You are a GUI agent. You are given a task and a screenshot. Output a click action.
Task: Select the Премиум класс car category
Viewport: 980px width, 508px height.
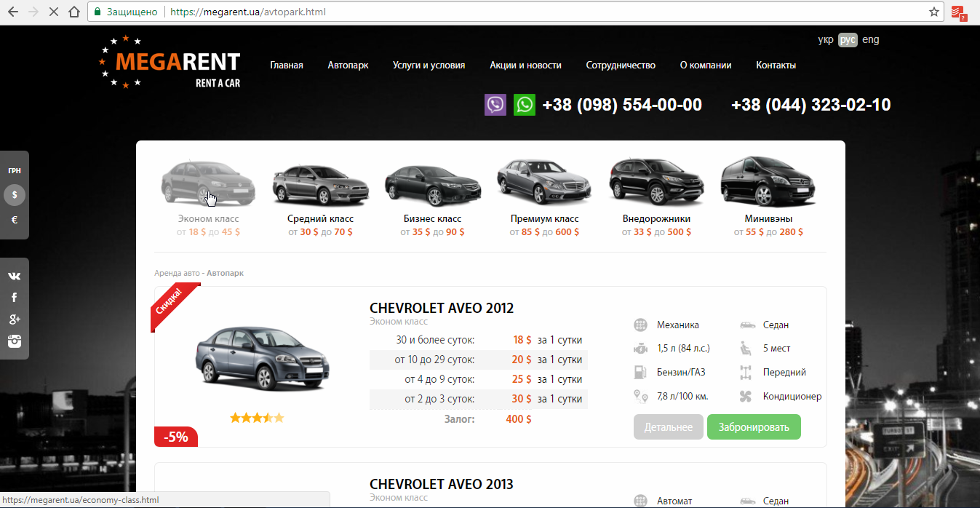pos(544,197)
